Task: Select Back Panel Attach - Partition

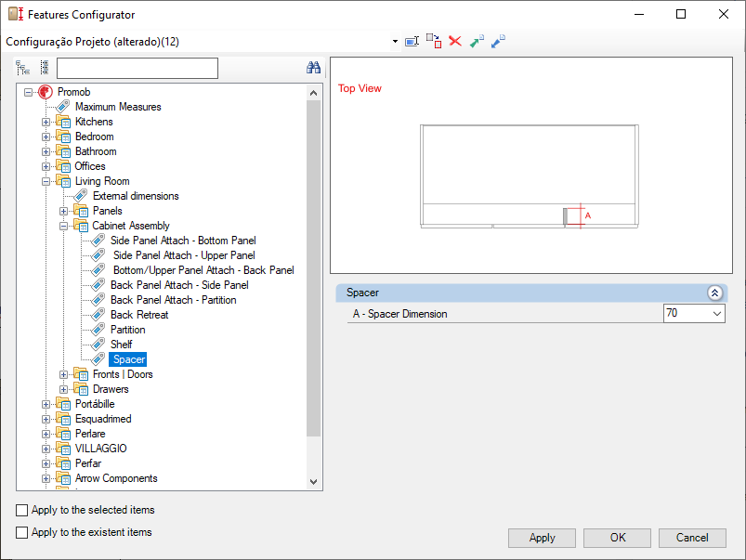Action: pyautogui.click(x=173, y=300)
